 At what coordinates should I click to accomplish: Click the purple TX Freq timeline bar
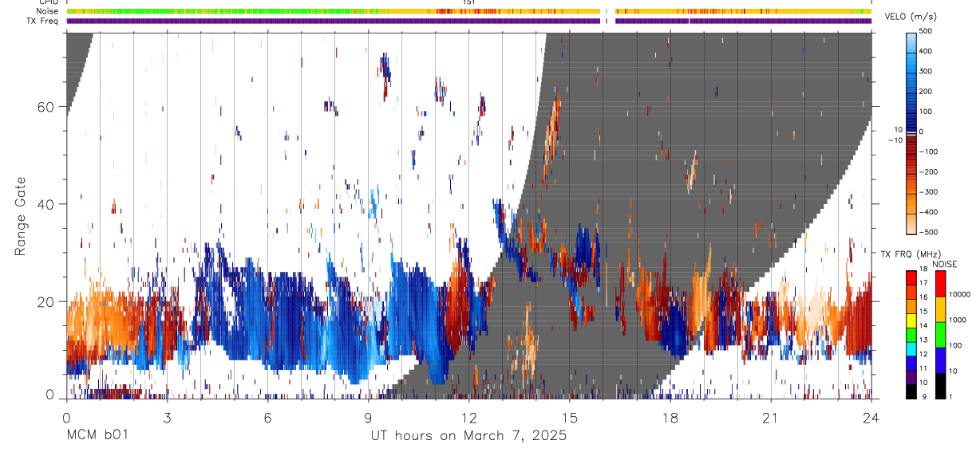pos(468,21)
